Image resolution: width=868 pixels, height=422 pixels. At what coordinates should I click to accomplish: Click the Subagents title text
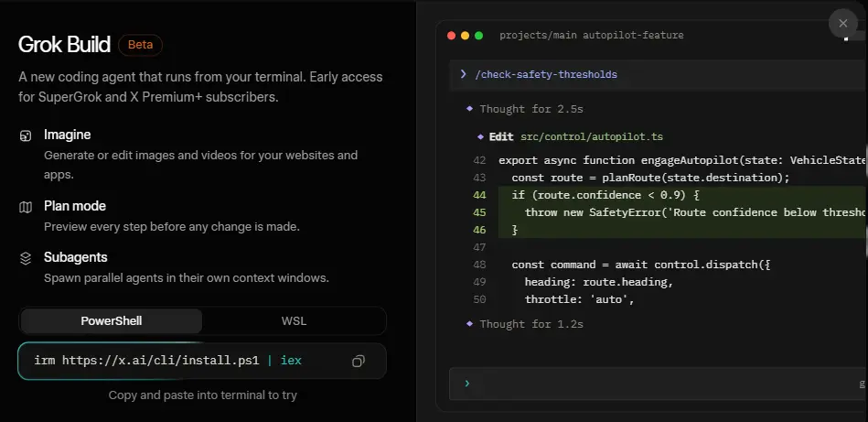click(76, 257)
